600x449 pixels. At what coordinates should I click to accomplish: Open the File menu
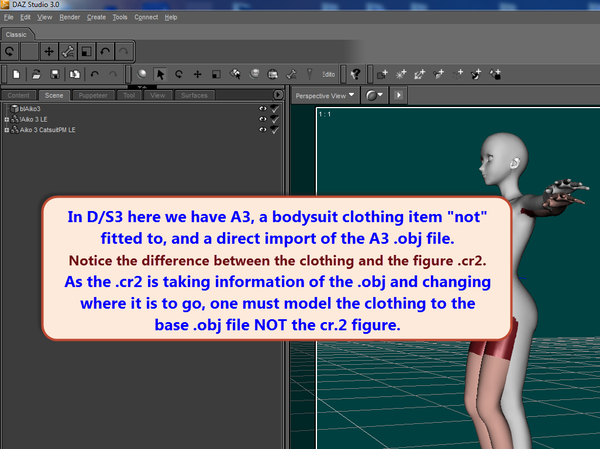pos(8,17)
